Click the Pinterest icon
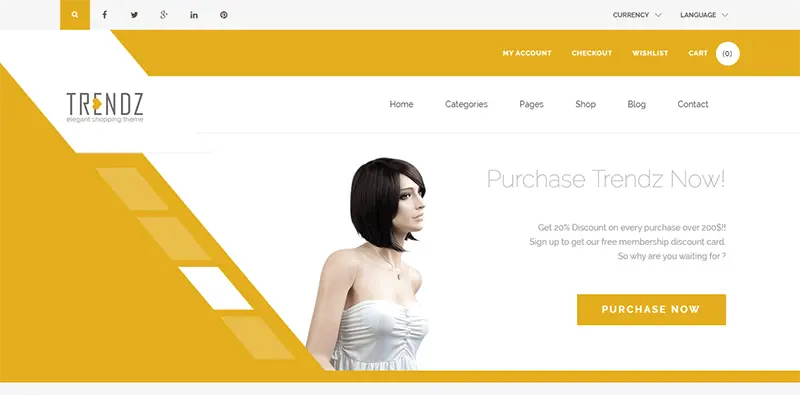 [x=223, y=15]
